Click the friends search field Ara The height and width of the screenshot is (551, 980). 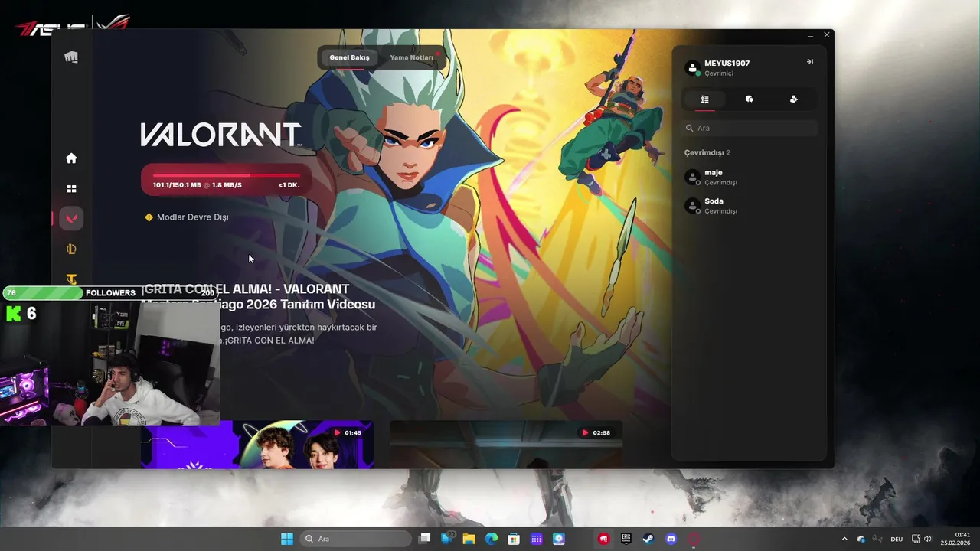(x=750, y=128)
